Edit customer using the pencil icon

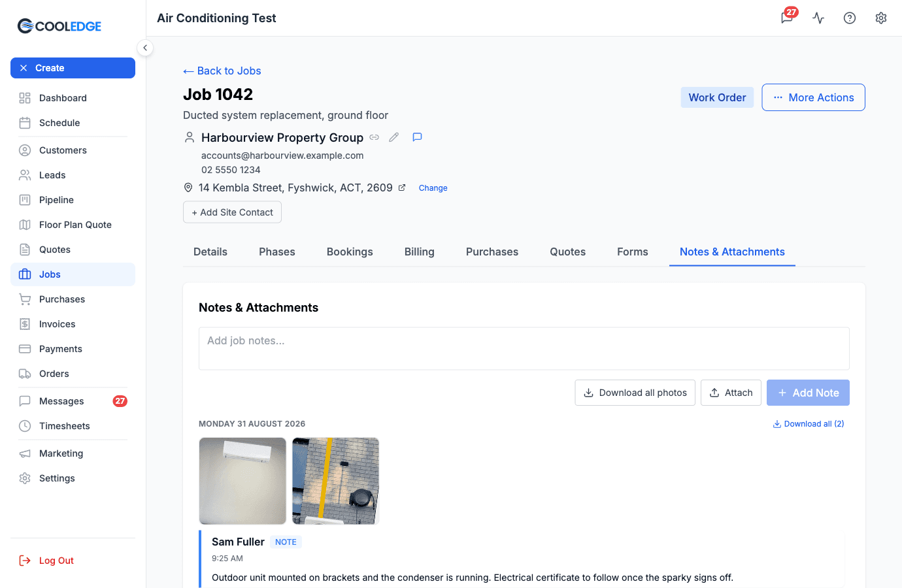click(x=394, y=137)
